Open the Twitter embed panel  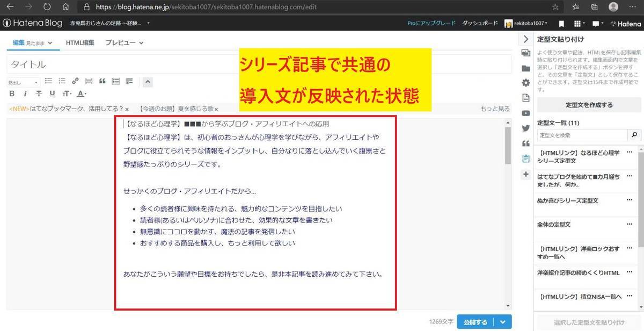pyautogui.click(x=526, y=128)
